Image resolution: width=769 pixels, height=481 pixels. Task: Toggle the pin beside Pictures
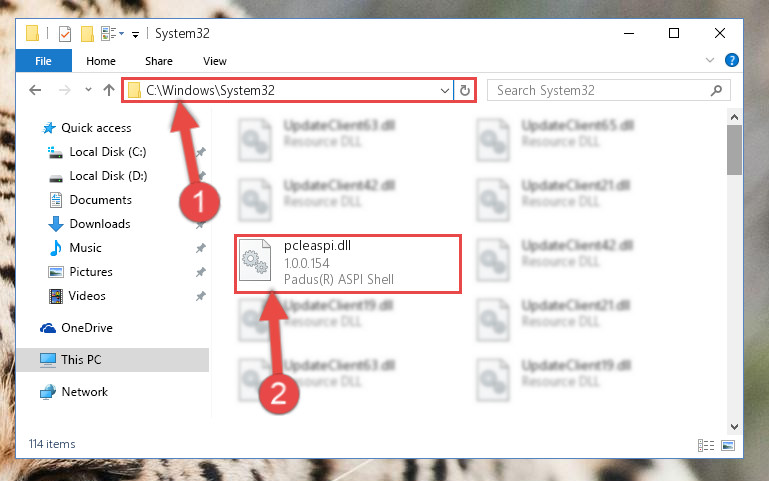pos(201,272)
